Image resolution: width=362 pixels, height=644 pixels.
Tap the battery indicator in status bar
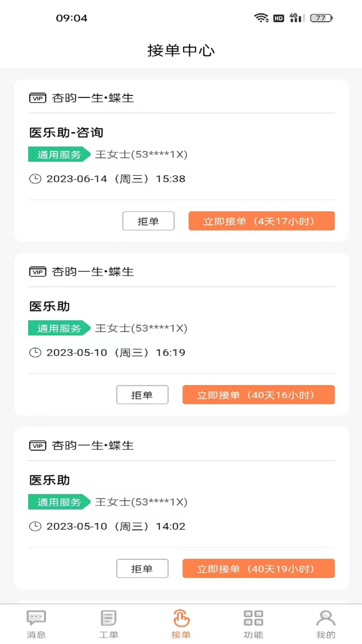pyautogui.click(x=321, y=18)
